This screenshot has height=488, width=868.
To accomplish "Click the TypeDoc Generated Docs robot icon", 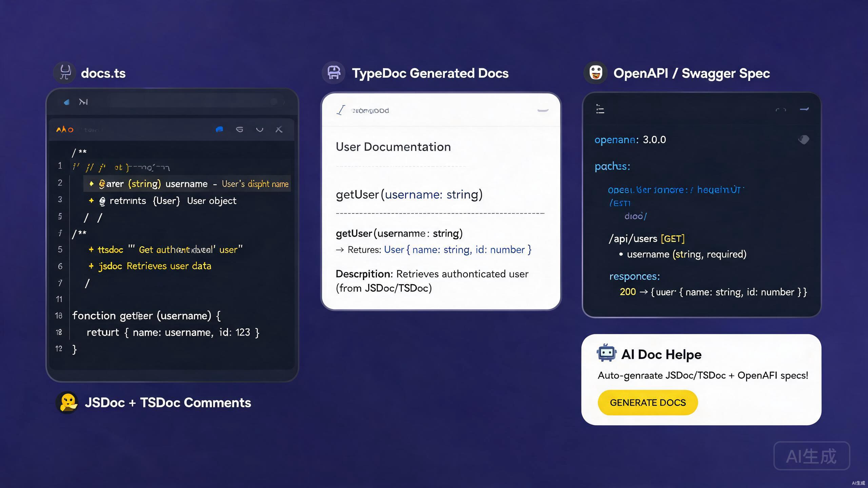I will [334, 73].
